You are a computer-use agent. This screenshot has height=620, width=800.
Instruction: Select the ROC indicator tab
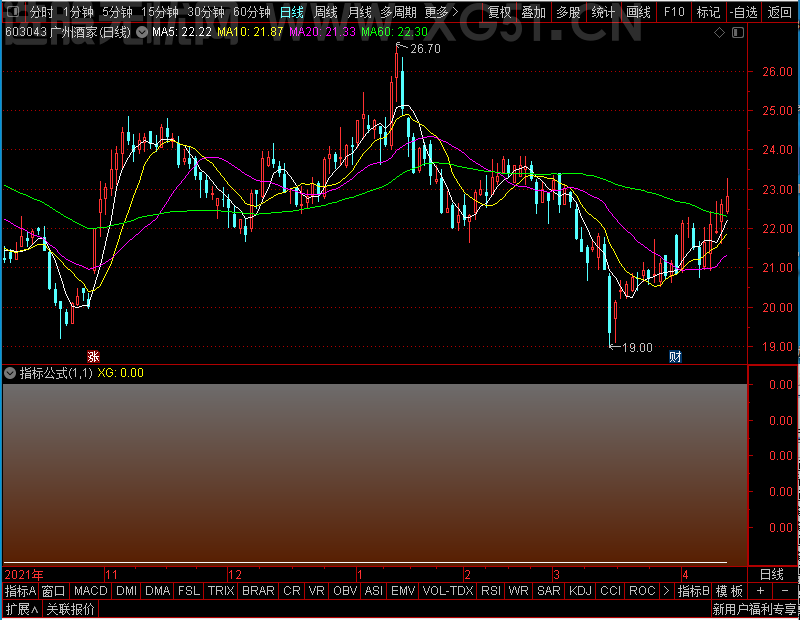642,591
